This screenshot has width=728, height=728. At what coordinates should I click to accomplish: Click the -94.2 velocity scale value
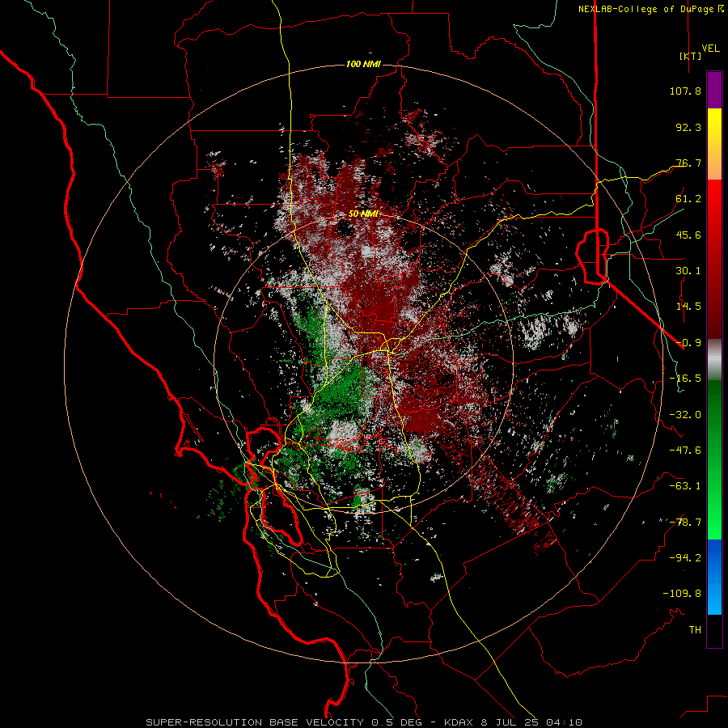pyautogui.click(x=685, y=557)
